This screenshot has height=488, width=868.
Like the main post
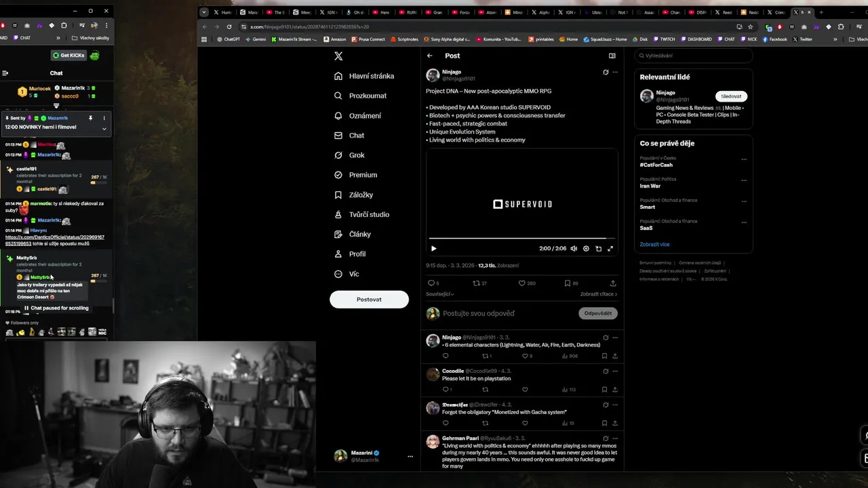point(521,283)
